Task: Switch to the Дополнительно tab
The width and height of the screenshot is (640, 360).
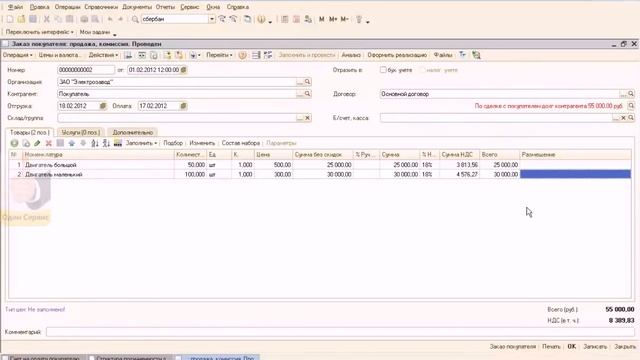Action: tap(133, 132)
